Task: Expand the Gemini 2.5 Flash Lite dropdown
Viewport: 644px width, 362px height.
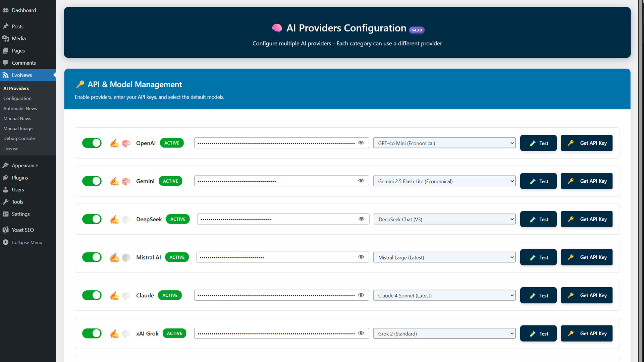Action: [x=444, y=181]
